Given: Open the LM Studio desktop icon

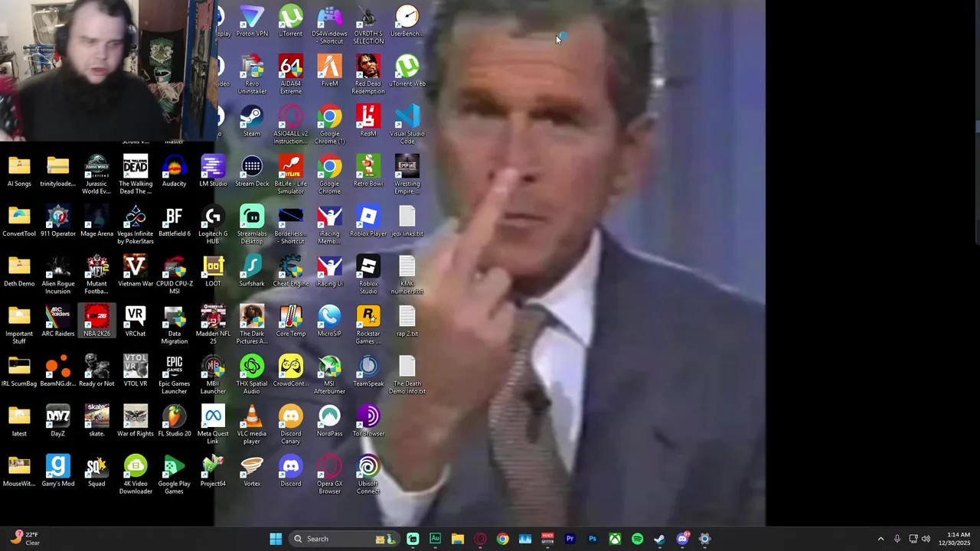Looking at the screenshot, I should point(213,171).
